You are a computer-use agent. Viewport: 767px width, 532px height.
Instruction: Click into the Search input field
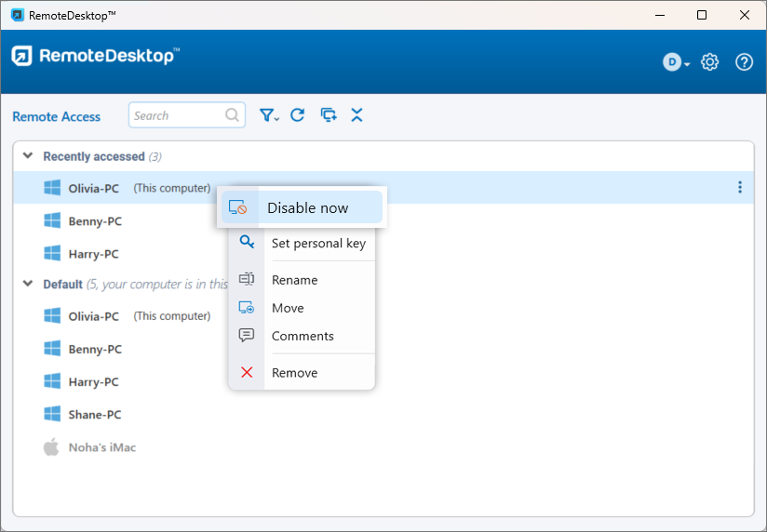(177, 115)
